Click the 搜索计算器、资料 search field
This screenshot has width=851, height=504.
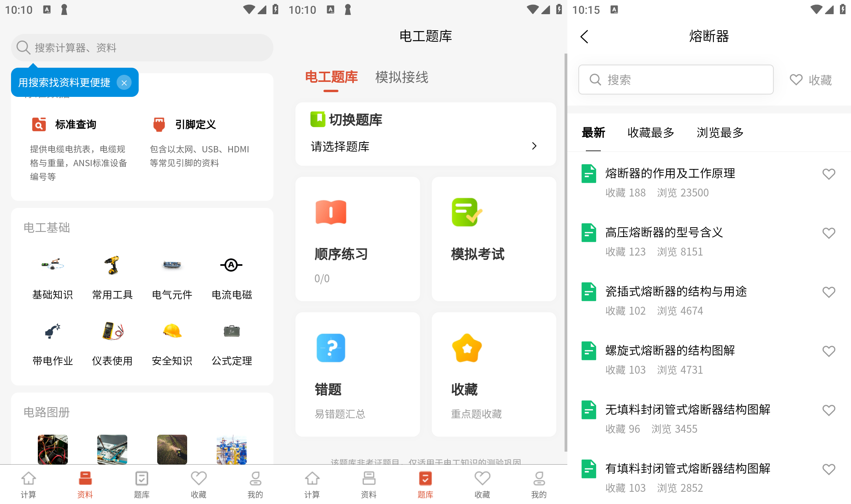click(x=142, y=48)
